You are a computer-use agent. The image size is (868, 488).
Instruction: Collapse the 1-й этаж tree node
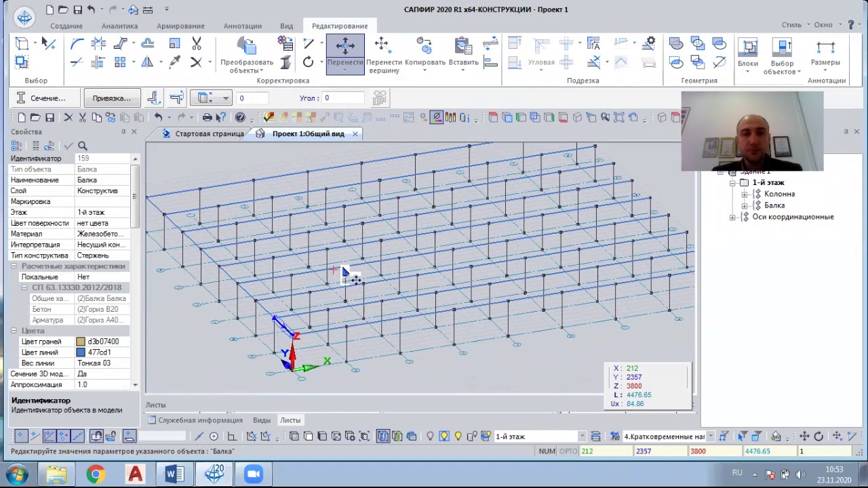coord(733,183)
